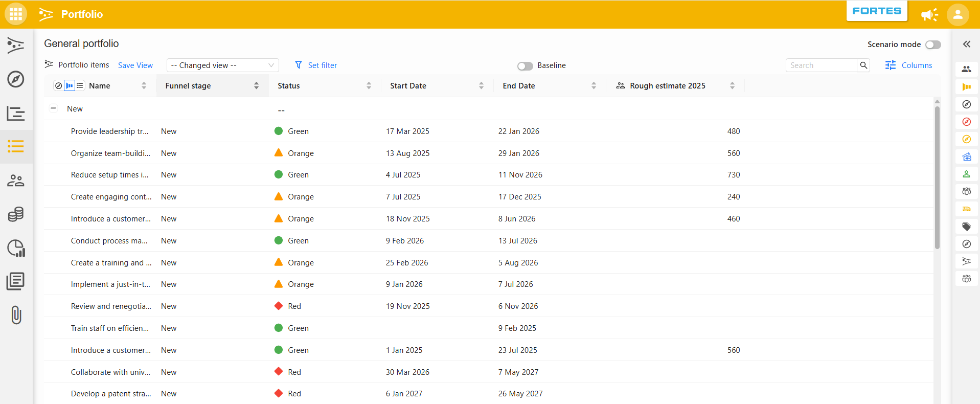This screenshot has width=980, height=404.
Task: Click the yellow vehicle icon in right panel
Action: 966,209
